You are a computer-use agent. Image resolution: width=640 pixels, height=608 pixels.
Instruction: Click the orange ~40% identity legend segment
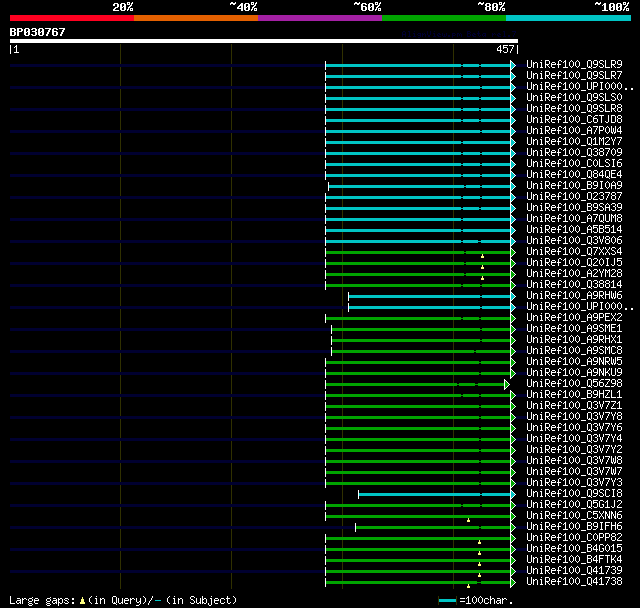pyautogui.click(x=196, y=18)
